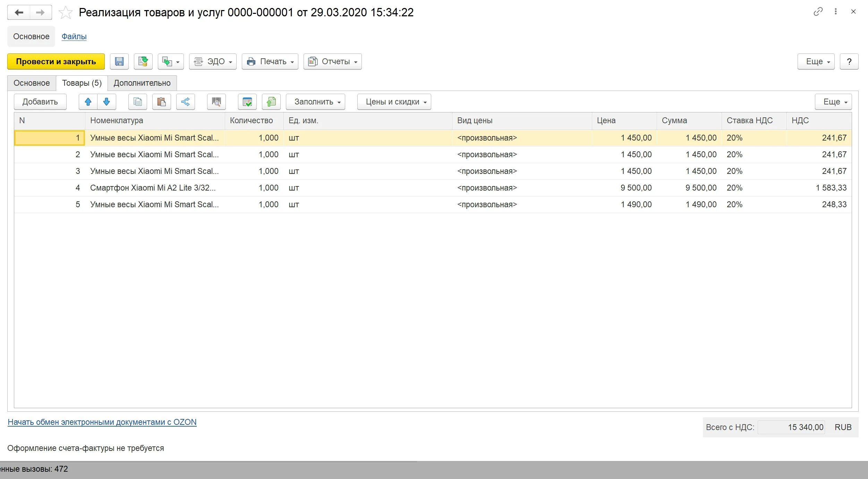Screen dimensions: 868x479
Task: Click the 9 500,00 price cell
Action: (x=624, y=188)
